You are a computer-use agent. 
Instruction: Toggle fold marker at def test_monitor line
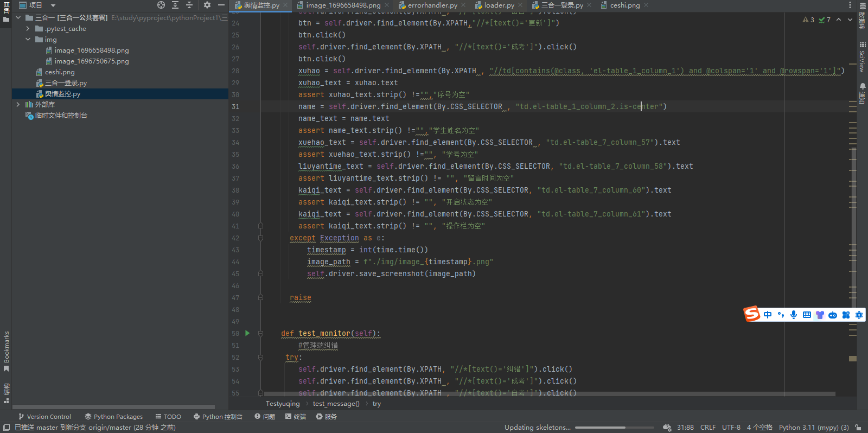click(261, 333)
